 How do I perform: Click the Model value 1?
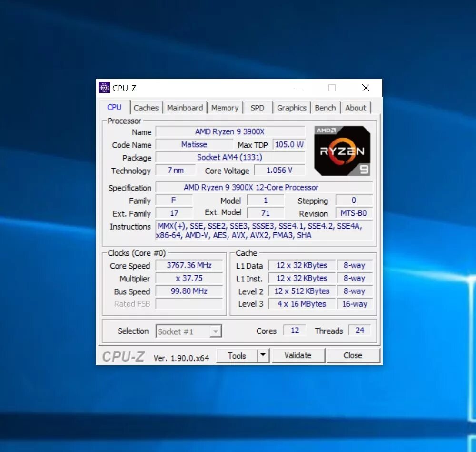[x=265, y=200]
